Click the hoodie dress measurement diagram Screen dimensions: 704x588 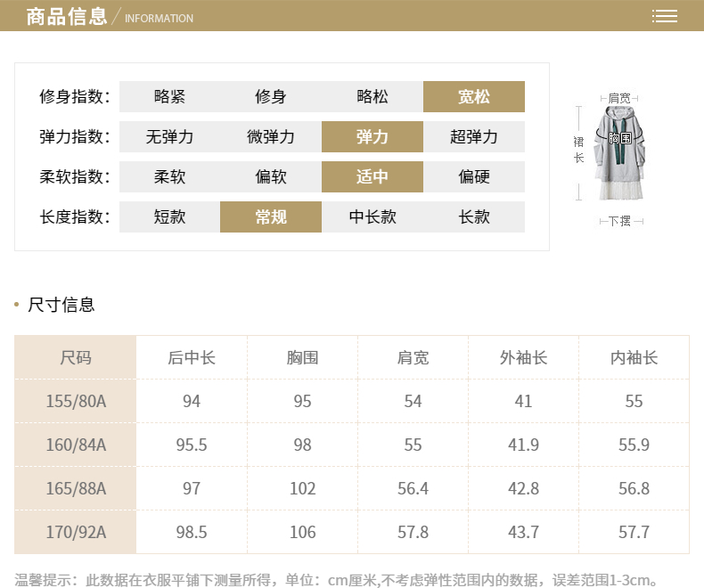point(619,156)
